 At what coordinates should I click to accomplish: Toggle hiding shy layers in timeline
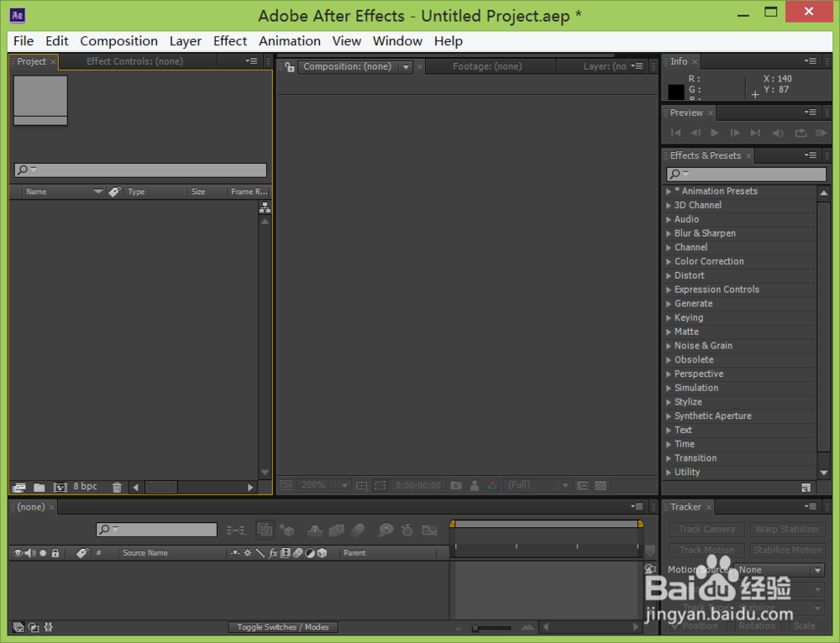coord(314,530)
